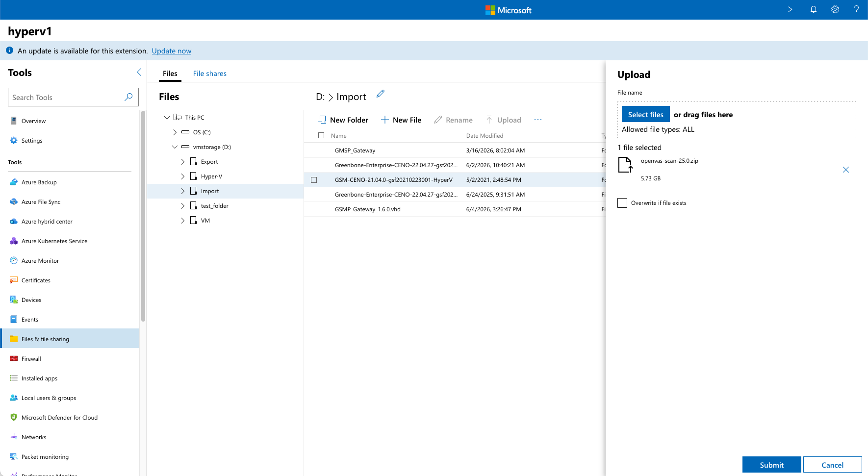Click Upload in the files toolbar
The width and height of the screenshot is (868, 476).
pyautogui.click(x=504, y=120)
